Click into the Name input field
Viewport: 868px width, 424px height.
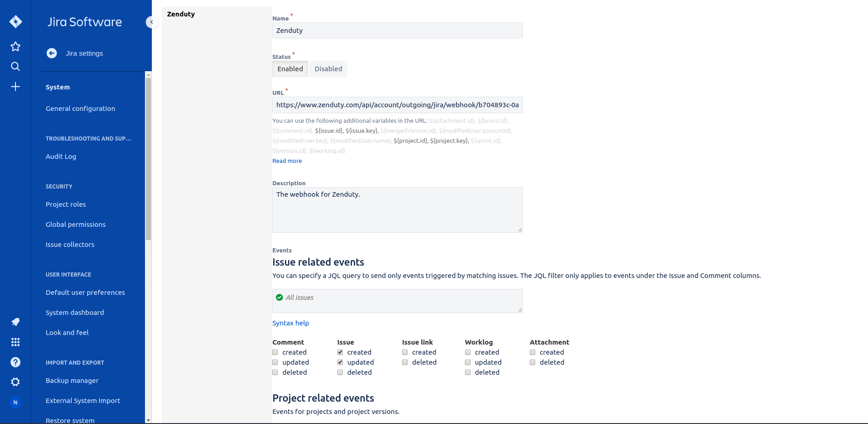[398, 31]
